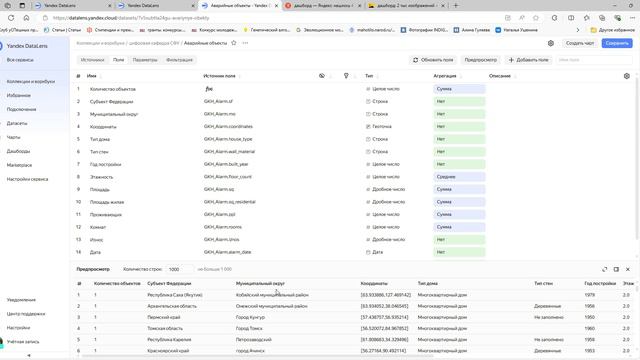Open the aggregation dropdown Среднее for Этажность
The image size is (640, 360).
(x=459, y=177)
